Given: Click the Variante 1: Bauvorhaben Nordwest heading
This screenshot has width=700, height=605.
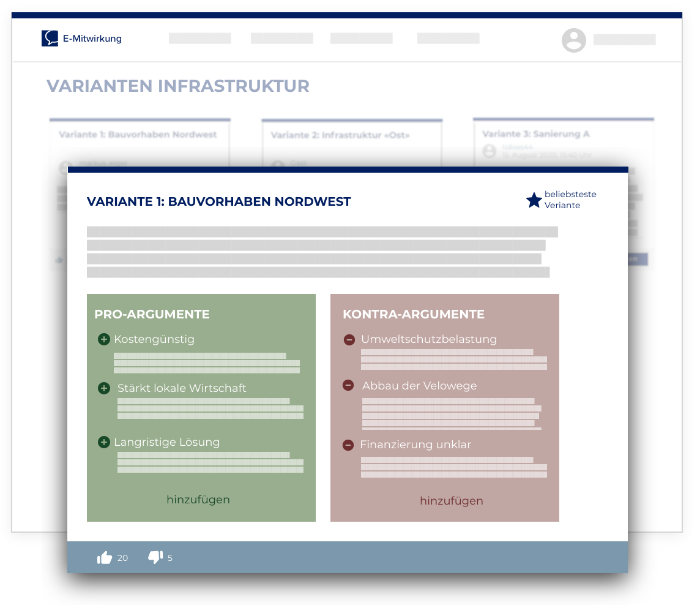Looking at the screenshot, I should tap(220, 201).
